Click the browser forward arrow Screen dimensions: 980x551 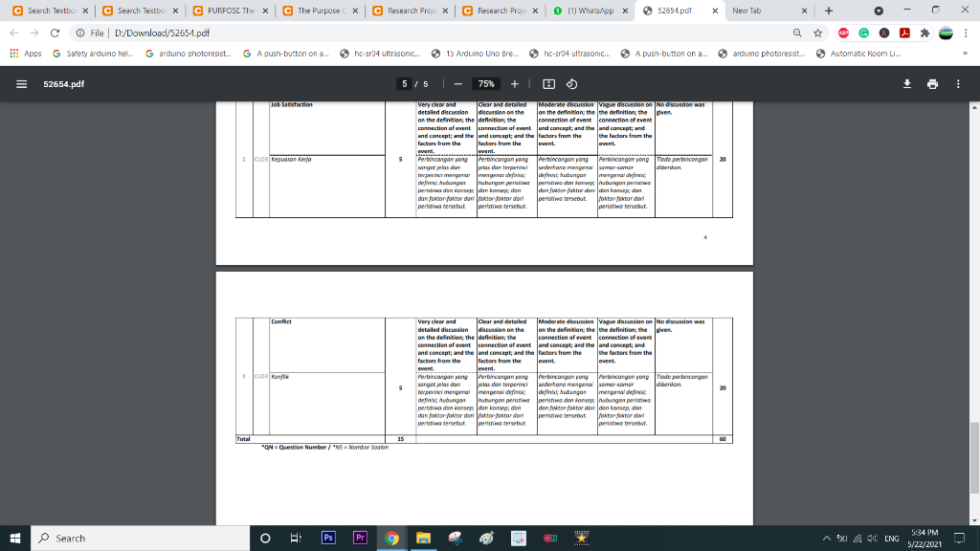(x=34, y=33)
